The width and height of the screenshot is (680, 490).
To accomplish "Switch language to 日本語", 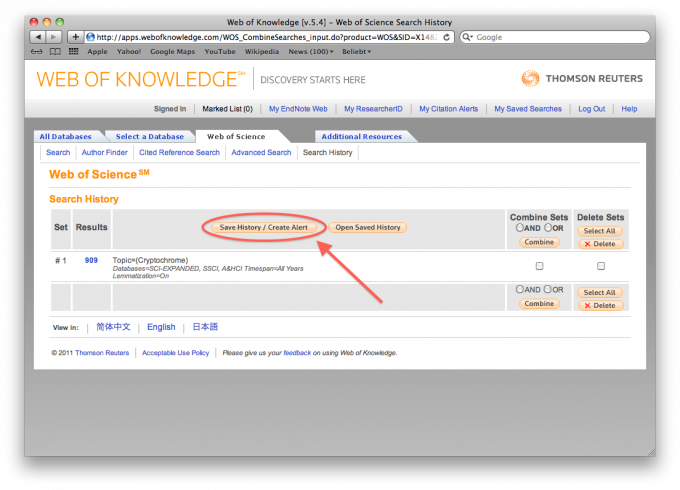I will click(205, 327).
